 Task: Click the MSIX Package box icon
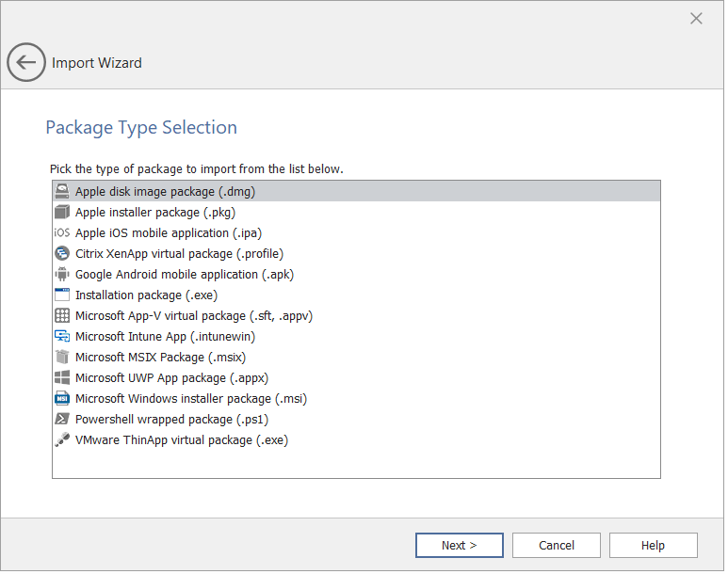[x=62, y=357]
